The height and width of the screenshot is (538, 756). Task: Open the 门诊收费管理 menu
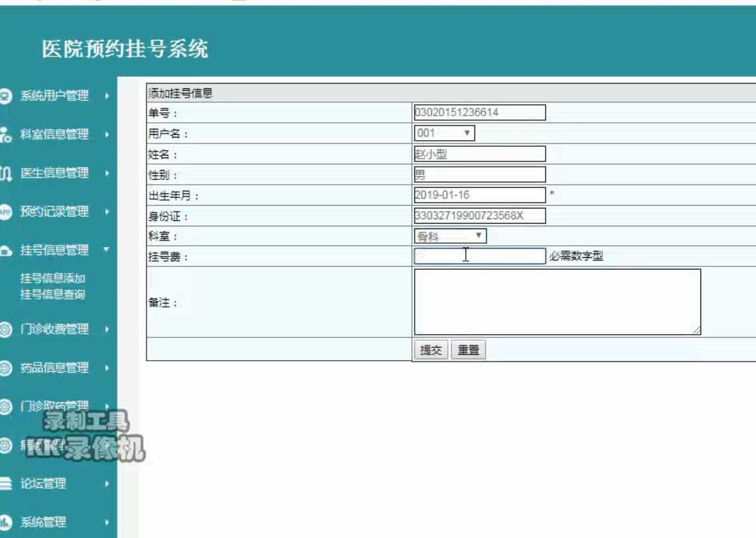click(x=54, y=329)
